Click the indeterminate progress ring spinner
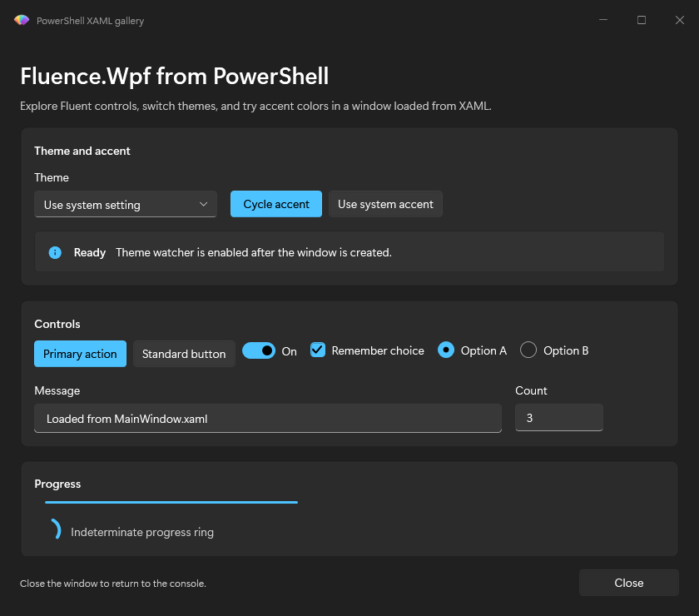The height and width of the screenshot is (616, 699). (55, 529)
